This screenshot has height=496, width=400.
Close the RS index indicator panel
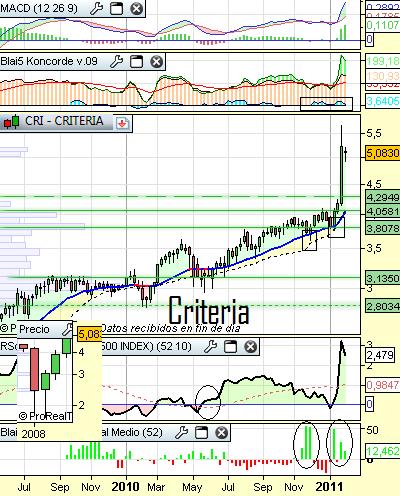pyautogui.click(x=250, y=347)
